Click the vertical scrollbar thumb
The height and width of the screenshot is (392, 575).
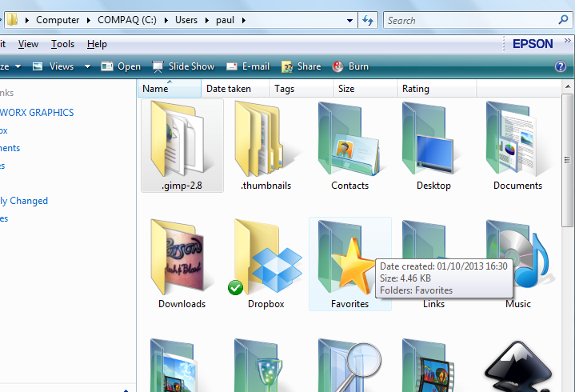(567, 160)
